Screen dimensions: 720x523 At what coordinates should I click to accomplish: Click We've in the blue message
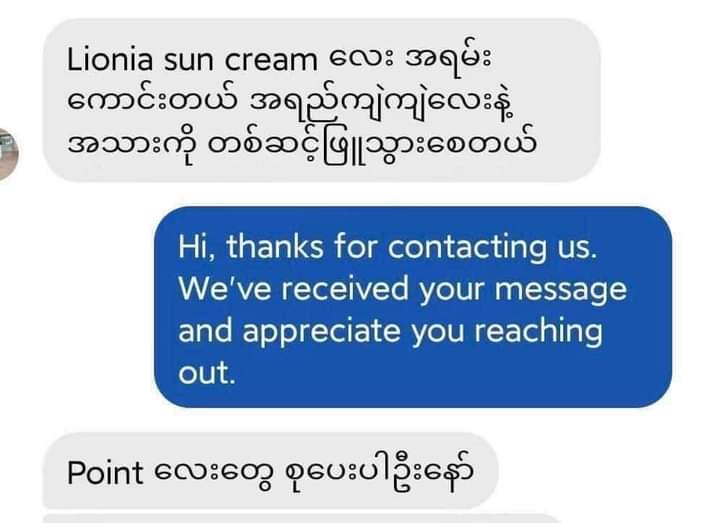click(225, 289)
